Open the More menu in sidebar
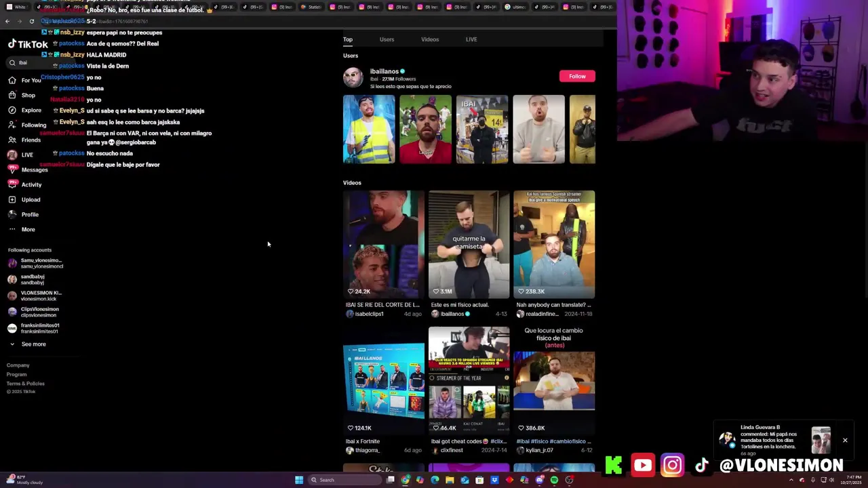 [x=22, y=229]
